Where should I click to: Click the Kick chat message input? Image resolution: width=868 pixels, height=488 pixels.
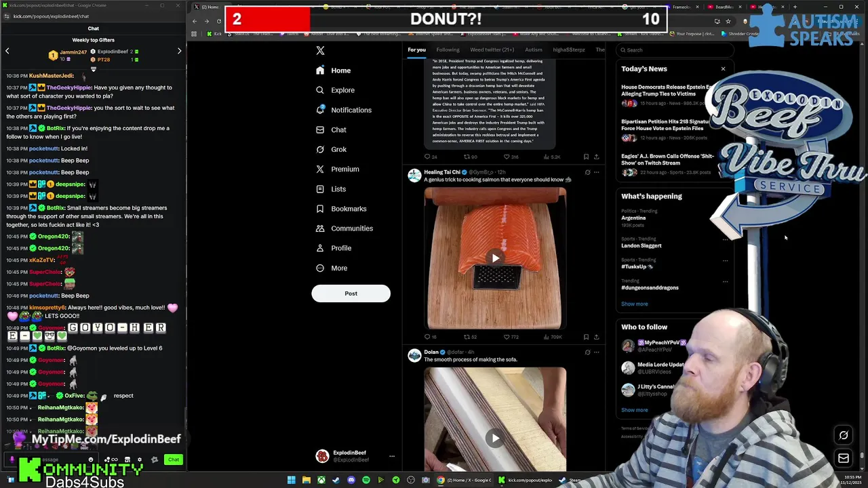coord(51,460)
